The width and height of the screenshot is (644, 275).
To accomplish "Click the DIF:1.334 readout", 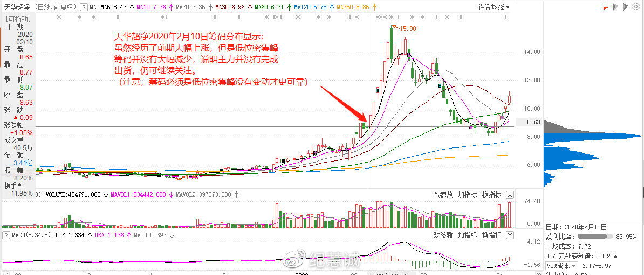I will (69, 235).
